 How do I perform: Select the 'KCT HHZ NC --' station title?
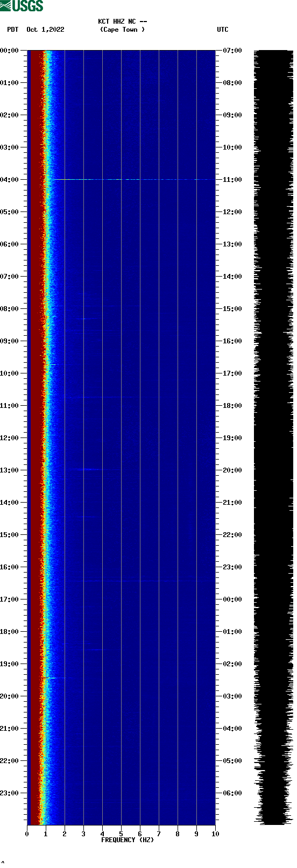[x=122, y=22]
